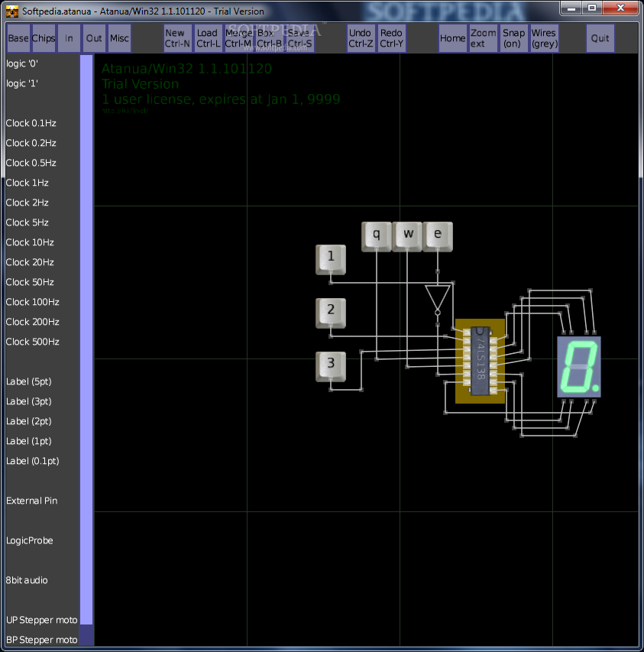
Task: Select the inverter gate triangle symbol
Action: point(438,299)
